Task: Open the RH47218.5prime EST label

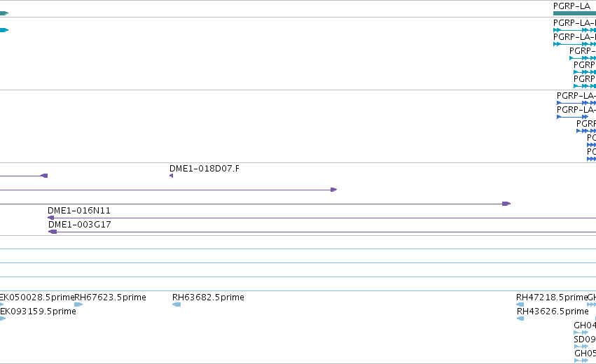Action: [552, 297]
